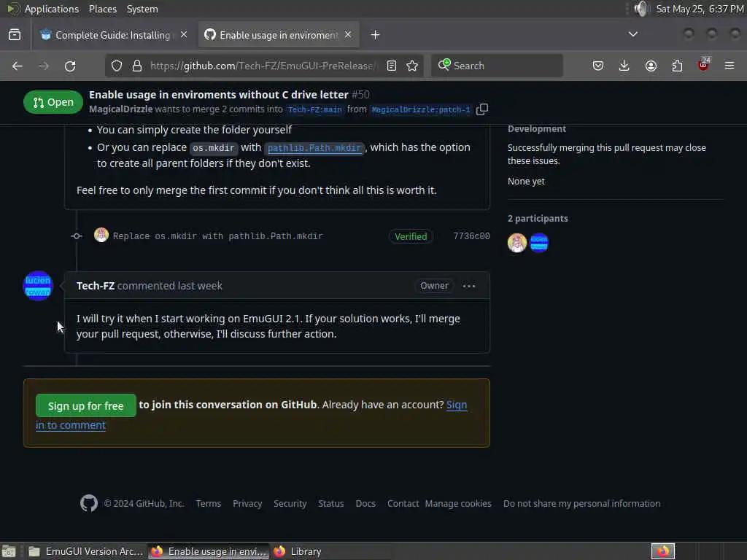747x560 pixels.
Task: Open the System menu
Action: (142, 9)
